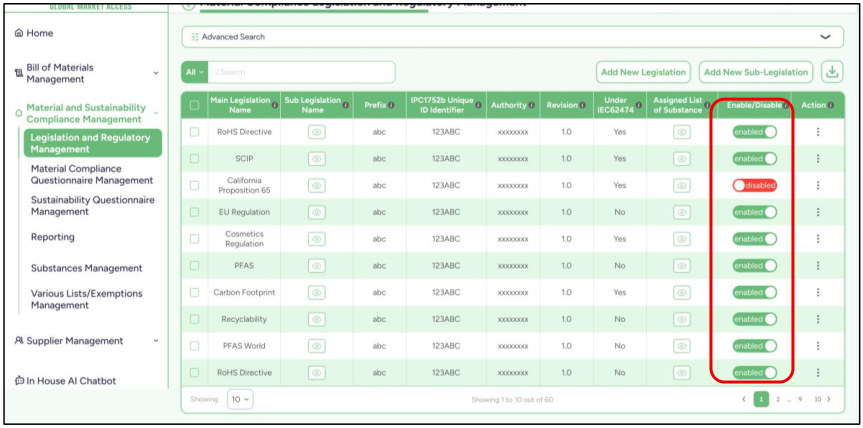
Task: Open action menu dots for EU Regulation row
Action: pyautogui.click(x=818, y=212)
